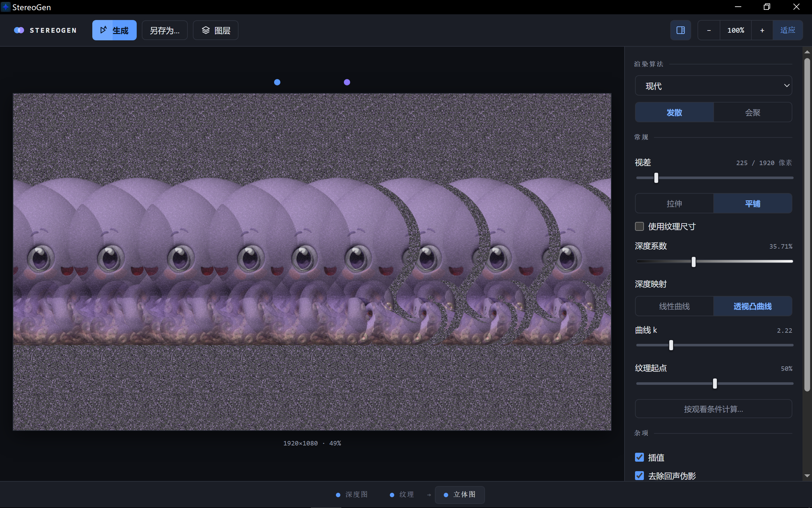Click the 生成 generate button
The height and width of the screenshot is (508, 812).
click(x=114, y=30)
